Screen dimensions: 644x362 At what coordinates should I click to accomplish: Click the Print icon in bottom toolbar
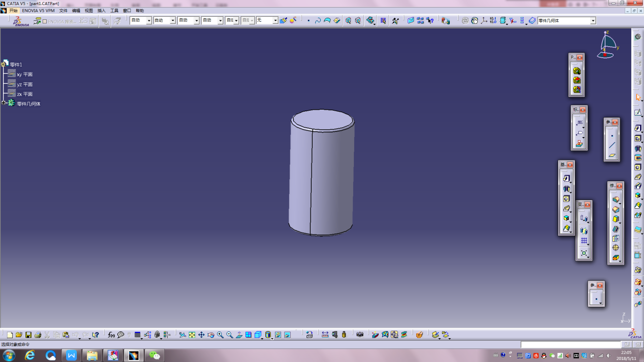click(38, 335)
